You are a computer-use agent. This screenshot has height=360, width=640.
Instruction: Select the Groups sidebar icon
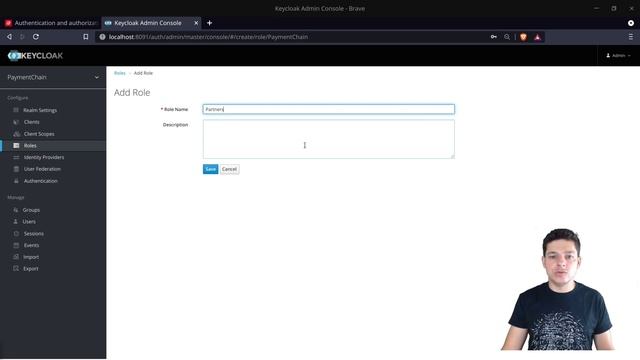(x=16, y=210)
